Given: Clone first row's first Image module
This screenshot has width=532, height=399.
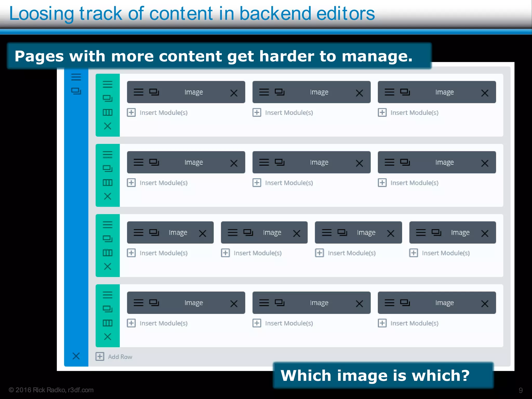Looking at the screenshot, I should [154, 92].
